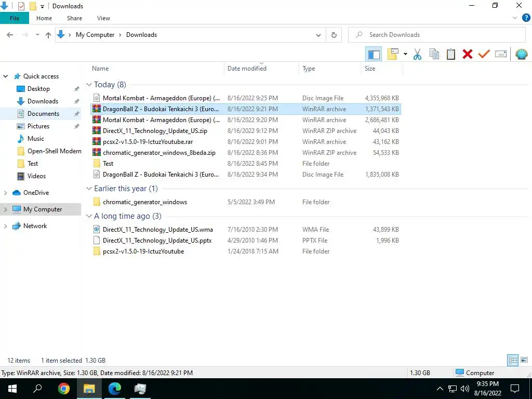Click My Computer in the address breadcrumb
The width and height of the screenshot is (532, 399).
click(x=95, y=35)
